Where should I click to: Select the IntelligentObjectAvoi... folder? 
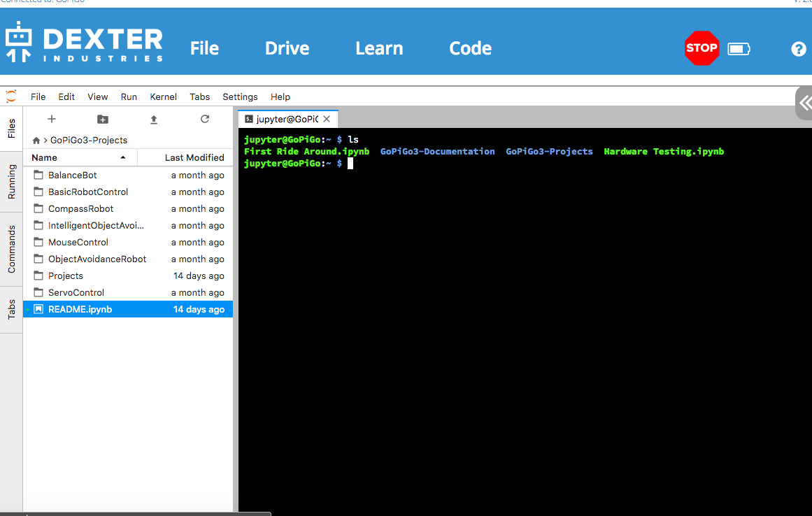click(128, 225)
